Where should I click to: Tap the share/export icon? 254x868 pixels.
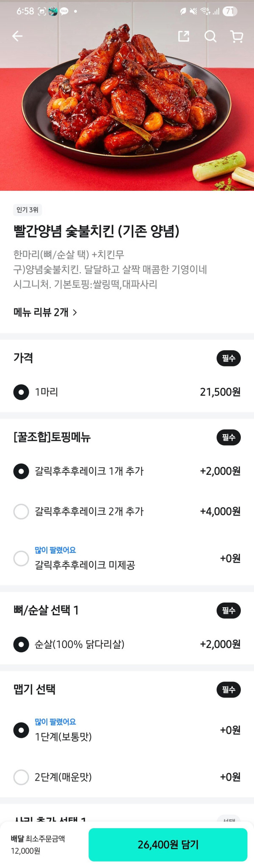(x=183, y=36)
